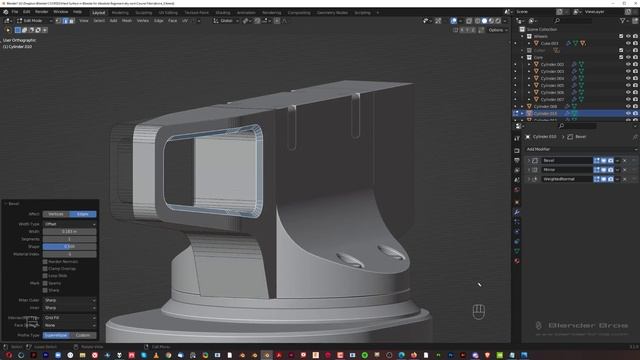Select edge select mode icon
640x360 pixels.
tap(65, 20)
